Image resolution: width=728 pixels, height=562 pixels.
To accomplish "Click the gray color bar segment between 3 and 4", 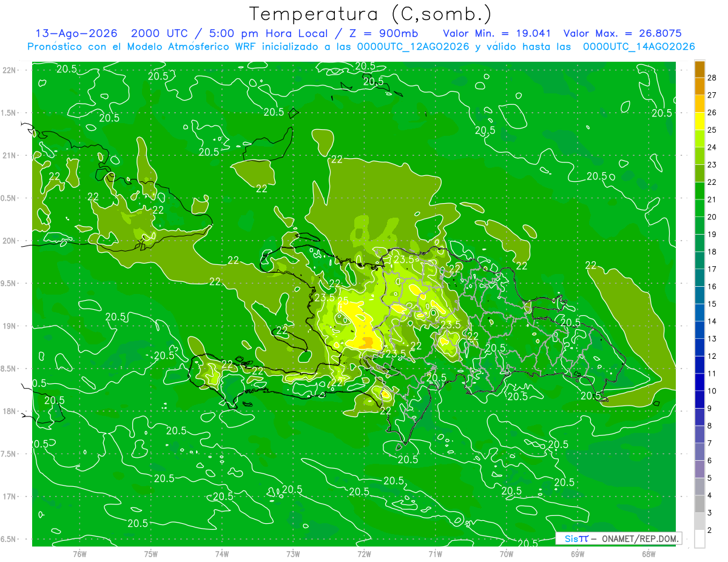I will click(699, 504).
